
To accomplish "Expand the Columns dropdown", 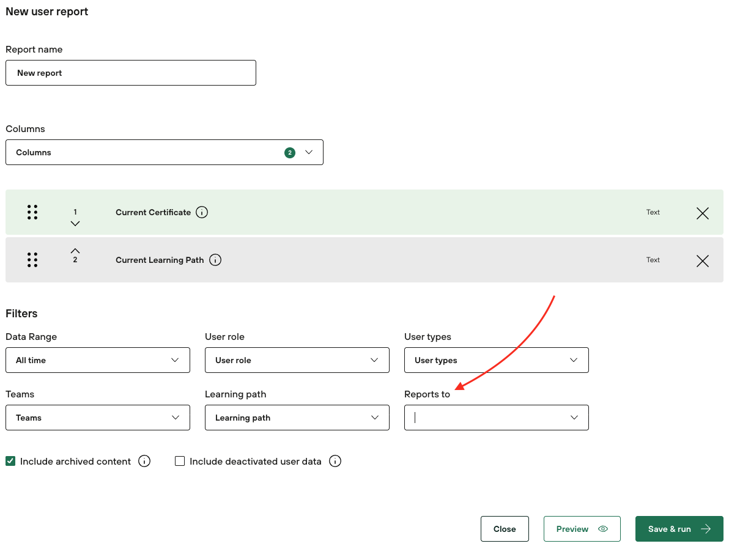I will tap(164, 152).
